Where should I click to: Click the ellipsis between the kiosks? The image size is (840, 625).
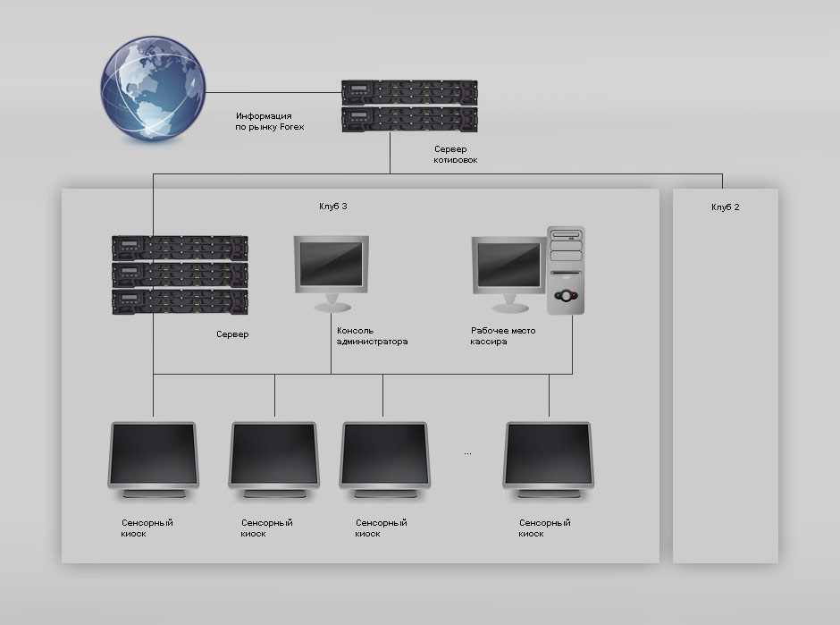[x=467, y=454]
